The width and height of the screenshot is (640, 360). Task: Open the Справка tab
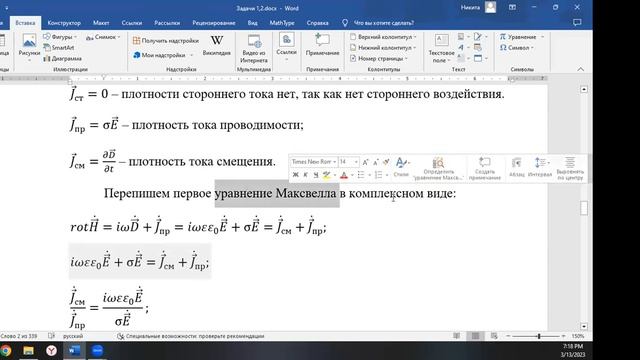[317, 23]
